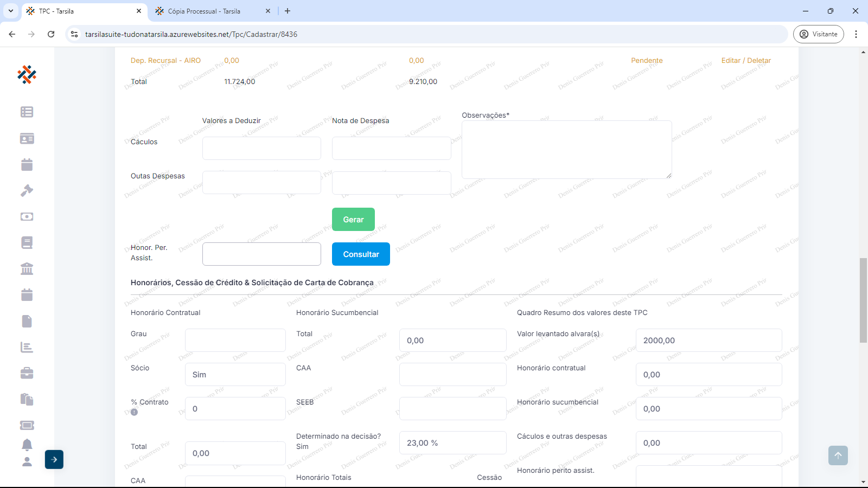868x488 pixels.
Task: Open the Sócio dropdown showing Sim
Action: click(x=235, y=375)
